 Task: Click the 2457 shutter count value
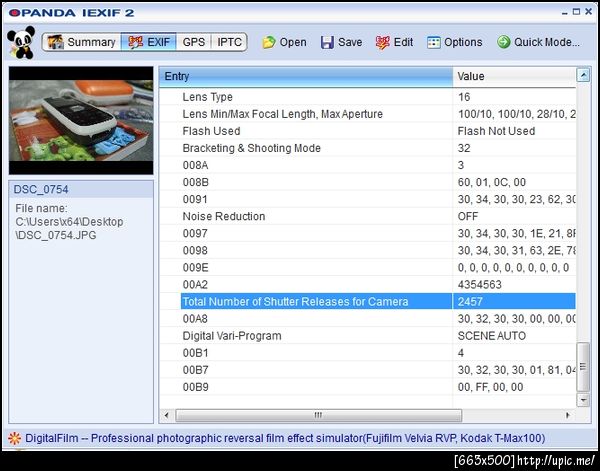pos(470,302)
